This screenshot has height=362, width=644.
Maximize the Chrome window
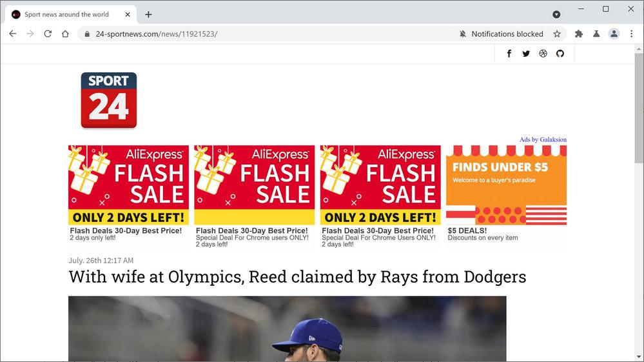click(606, 8)
